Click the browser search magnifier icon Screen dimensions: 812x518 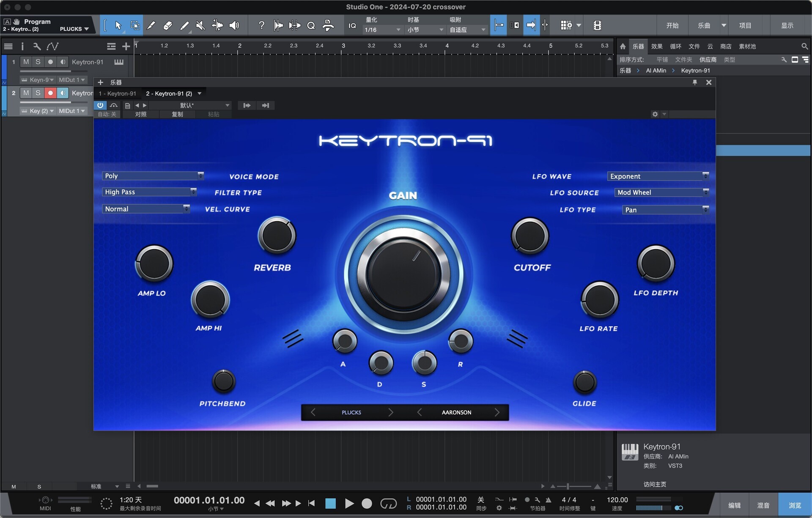(804, 47)
